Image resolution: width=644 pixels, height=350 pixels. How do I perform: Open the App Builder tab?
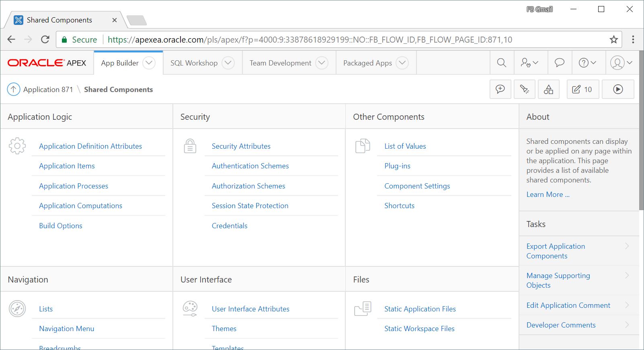pos(120,63)
